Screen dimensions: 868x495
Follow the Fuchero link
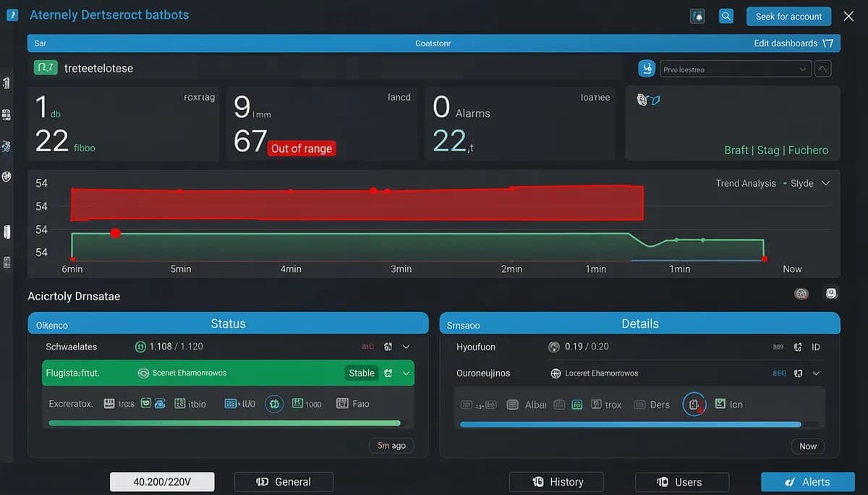click(x=809, y=150)
